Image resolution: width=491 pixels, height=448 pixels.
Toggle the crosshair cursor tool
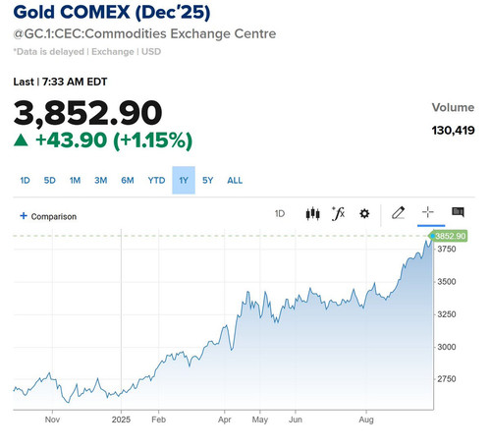[428, 212]
